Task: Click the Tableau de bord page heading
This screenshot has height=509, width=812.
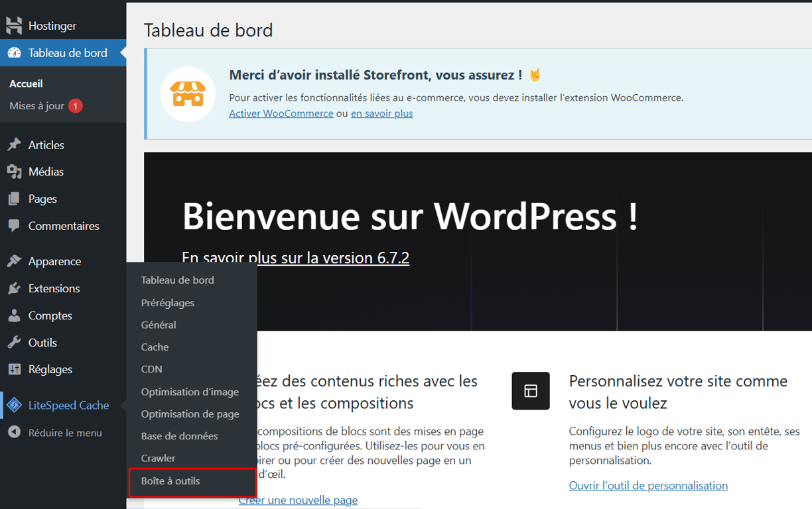Action: 208,30
